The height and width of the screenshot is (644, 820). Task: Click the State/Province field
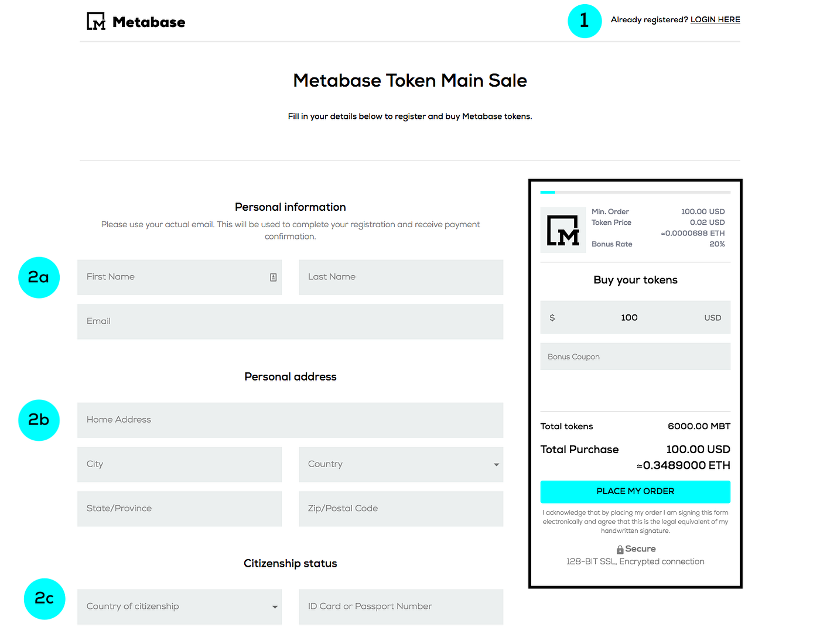179,509
